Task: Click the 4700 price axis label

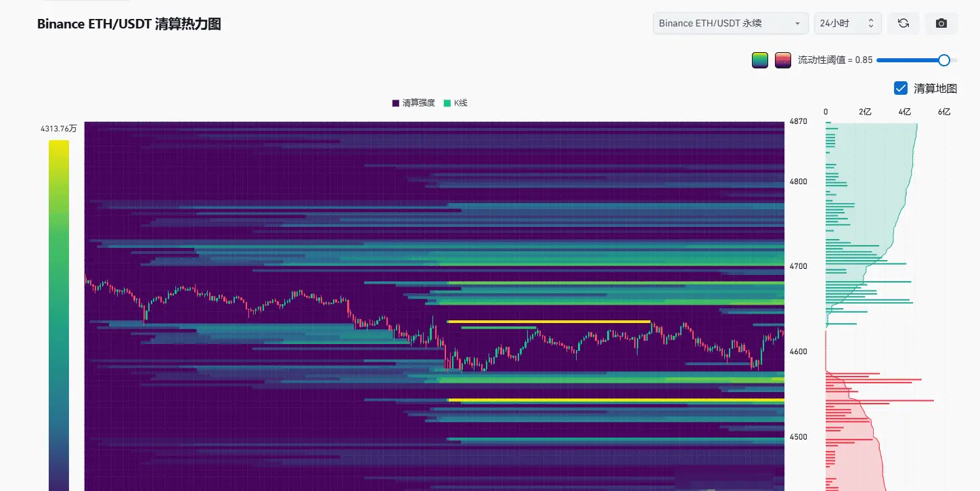Action: point(797,266)
